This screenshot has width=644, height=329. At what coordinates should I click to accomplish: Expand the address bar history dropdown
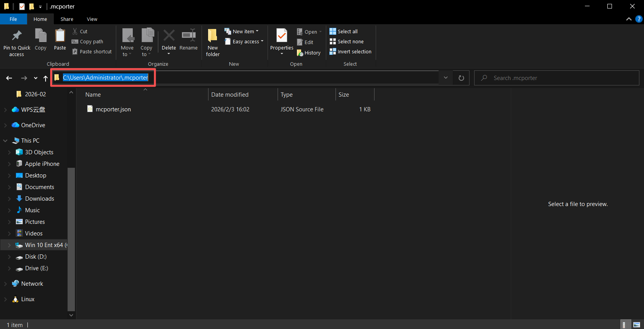point(446,78)
